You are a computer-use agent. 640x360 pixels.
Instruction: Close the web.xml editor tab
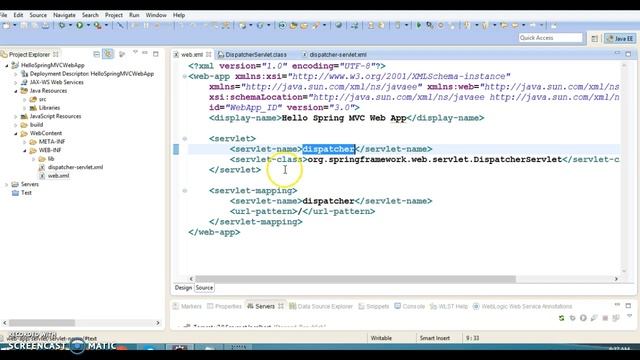click(209, 54)
